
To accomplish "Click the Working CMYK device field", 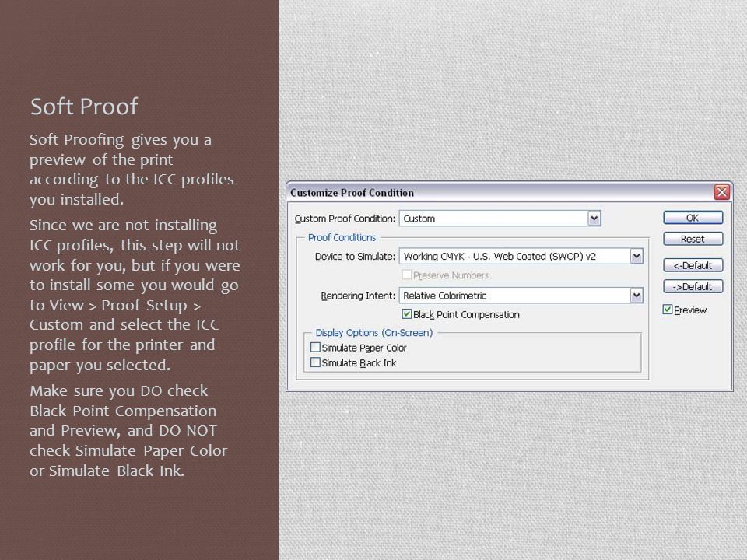I will point(521,256).
